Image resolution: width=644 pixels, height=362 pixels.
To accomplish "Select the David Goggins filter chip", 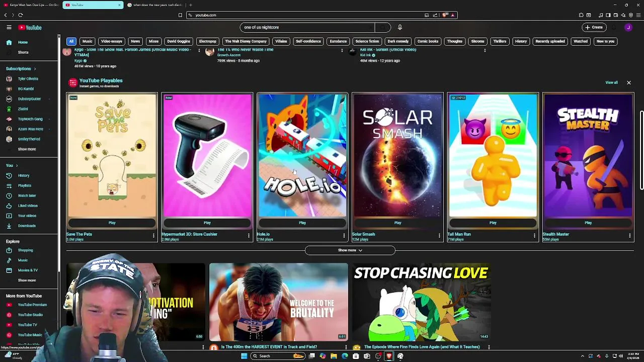I will [179, 41].
